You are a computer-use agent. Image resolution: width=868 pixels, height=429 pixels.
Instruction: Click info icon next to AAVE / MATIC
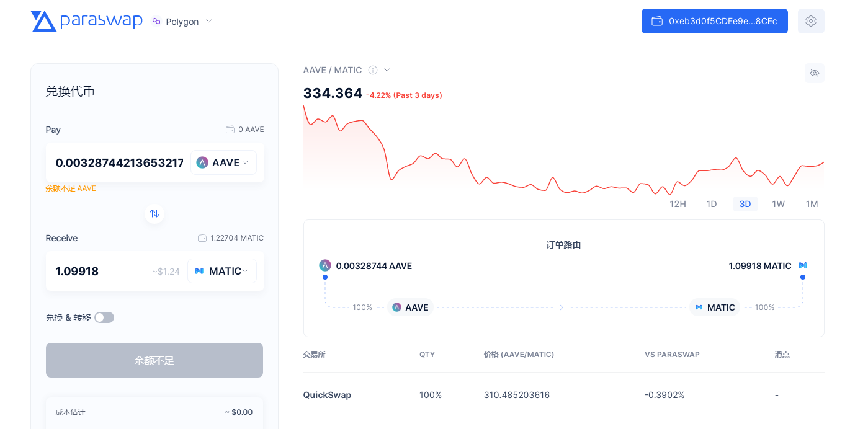373,70
